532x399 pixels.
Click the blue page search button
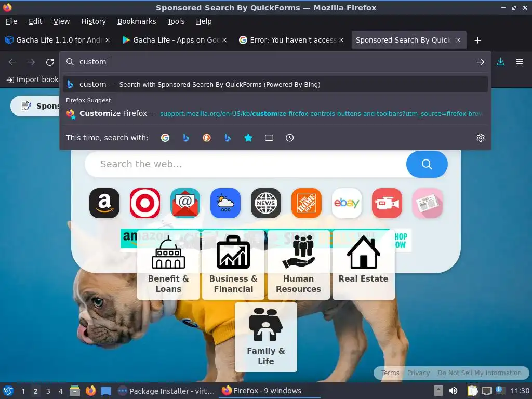[427, 164]
